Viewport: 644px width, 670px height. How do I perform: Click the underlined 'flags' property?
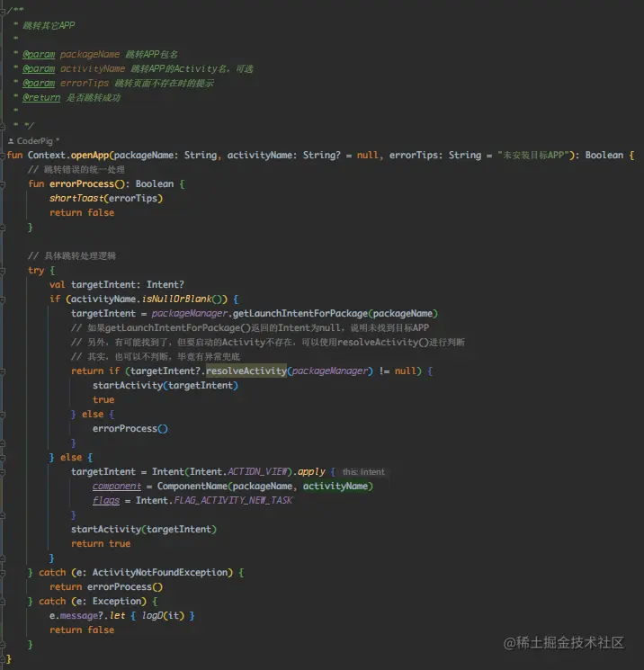point(106,500)
